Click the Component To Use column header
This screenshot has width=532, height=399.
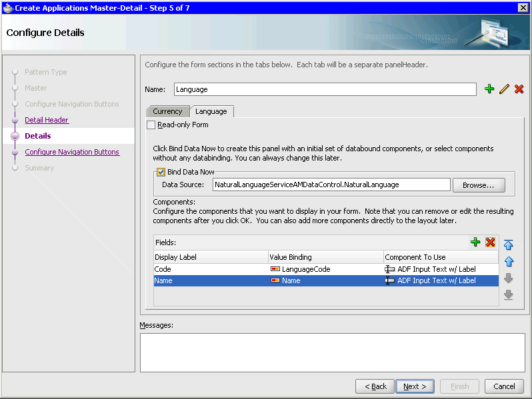coord(441,257)
